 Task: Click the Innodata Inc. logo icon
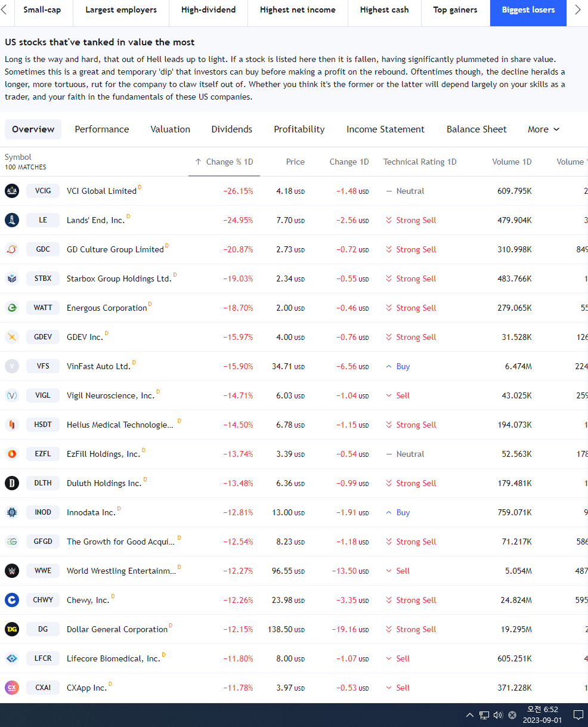pyautogui.click(x=12, y=512)
